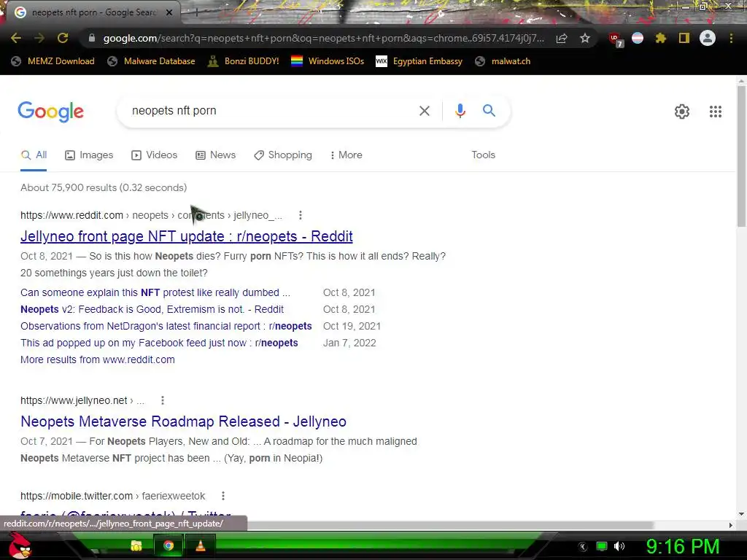Click the 'Oct 19, 2021' date text
The image size is (747, 560).
(352, 326)
